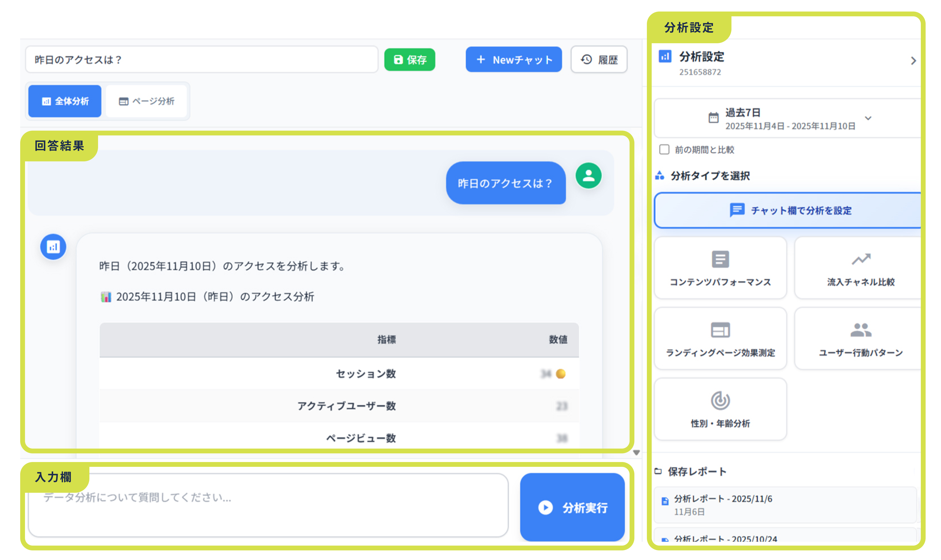Select the 流入チャネル比較 trend card
Screen dimensions: 941x560
(861, 268)
